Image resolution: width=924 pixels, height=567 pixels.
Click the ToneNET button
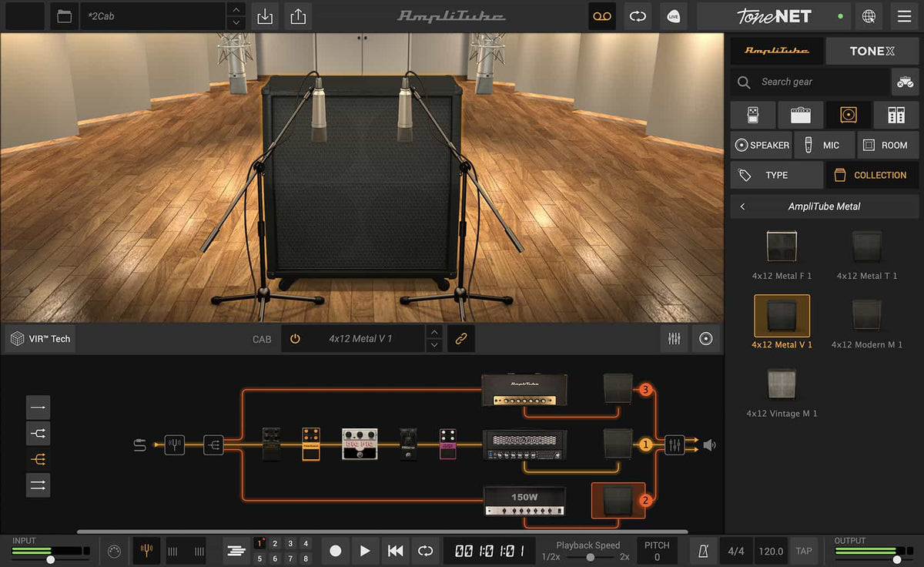click(773, 16)
